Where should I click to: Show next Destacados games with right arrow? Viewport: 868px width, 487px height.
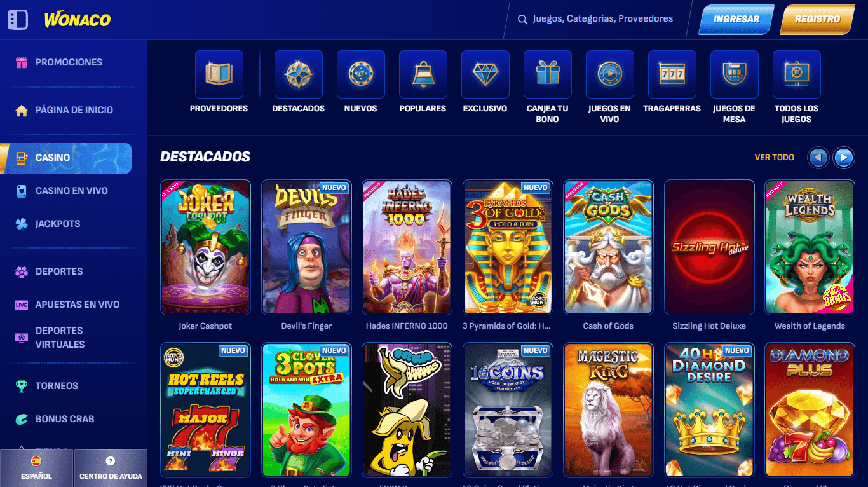[x=844, y=157]
